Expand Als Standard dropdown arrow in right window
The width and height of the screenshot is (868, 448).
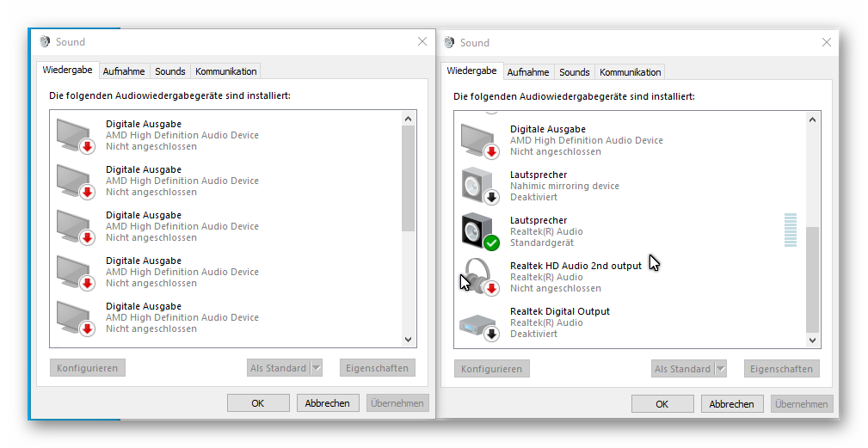[721, 369]
